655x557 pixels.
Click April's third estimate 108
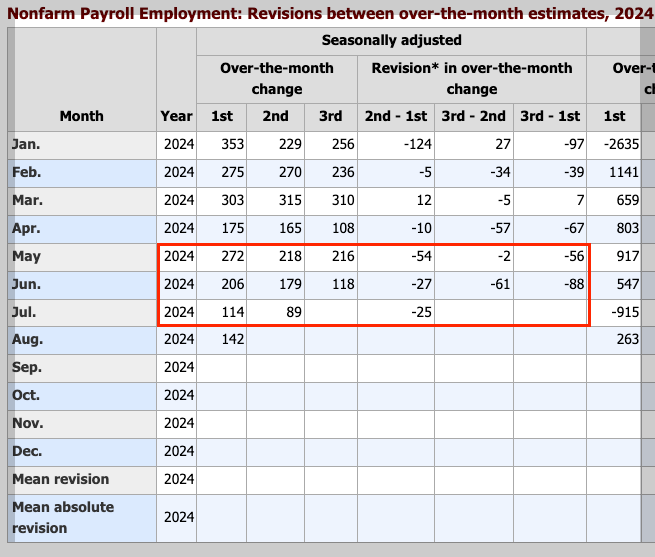point(343,228)
